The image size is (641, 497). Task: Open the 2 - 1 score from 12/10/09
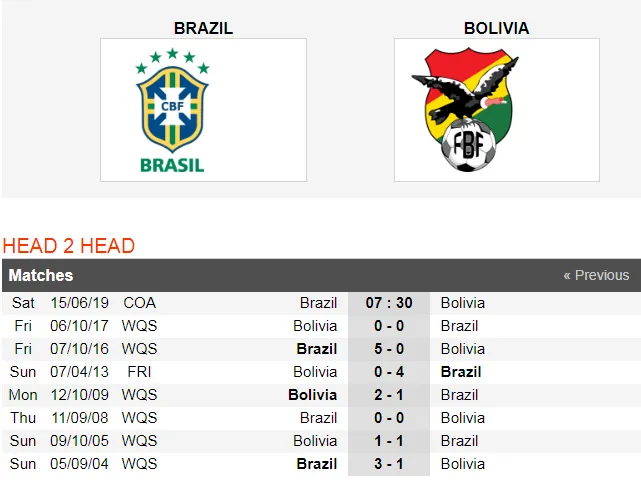click(x=388, y=395)
